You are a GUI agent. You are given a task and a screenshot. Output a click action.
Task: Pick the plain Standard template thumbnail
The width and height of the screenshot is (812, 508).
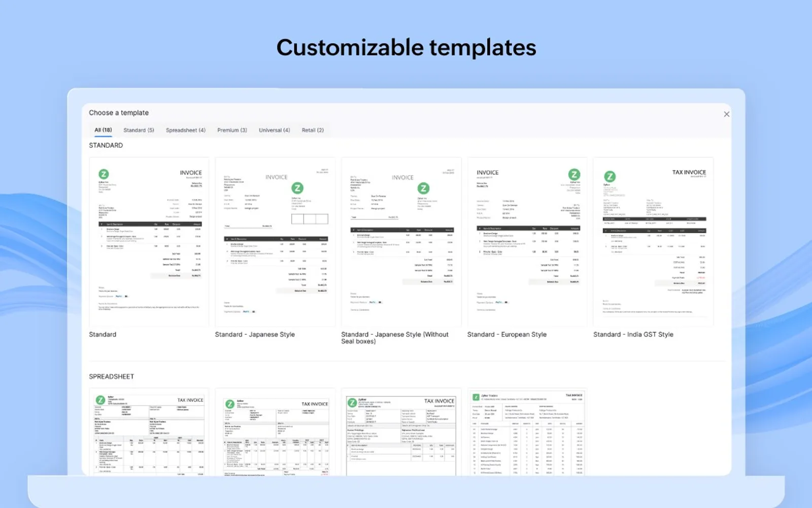149,242
